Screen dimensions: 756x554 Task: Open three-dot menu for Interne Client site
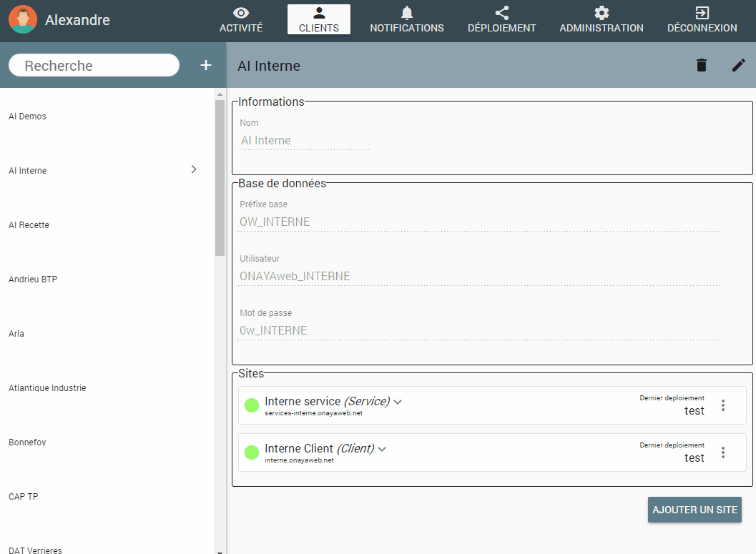click(723, 452)
